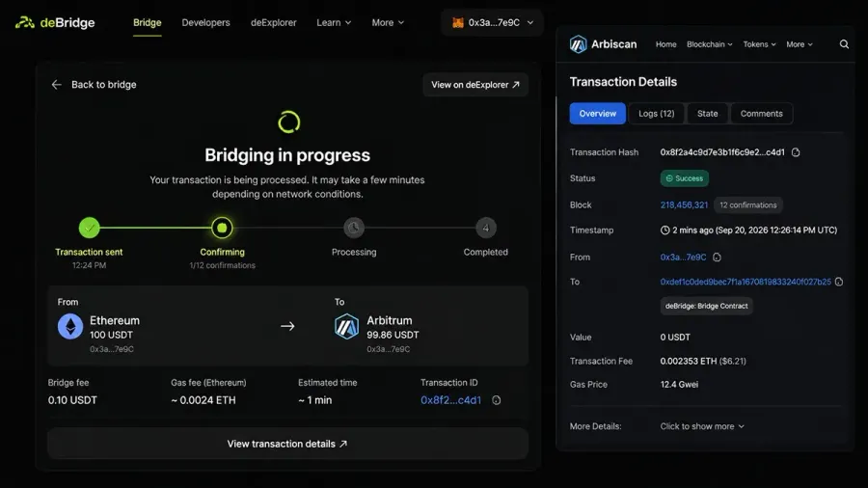Click View transaction details button
This screenshot has width=868, height=488.
(x=287, y=444)
